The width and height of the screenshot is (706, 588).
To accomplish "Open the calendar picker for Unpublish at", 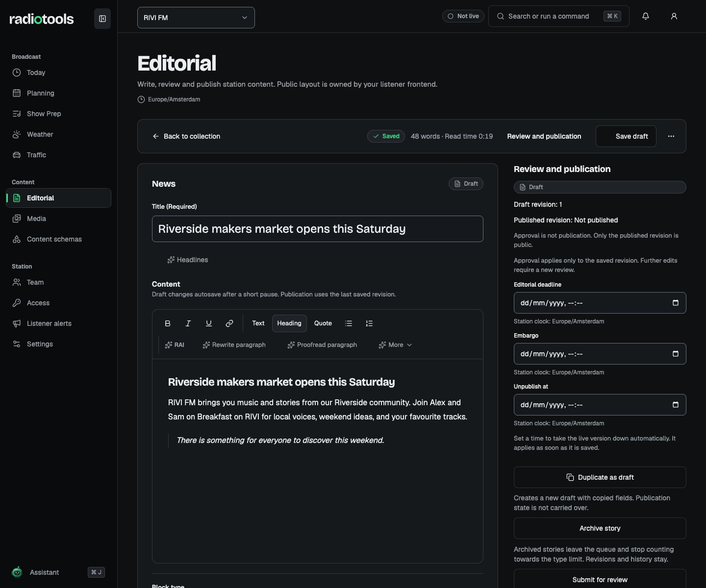I will click(676, 405).
